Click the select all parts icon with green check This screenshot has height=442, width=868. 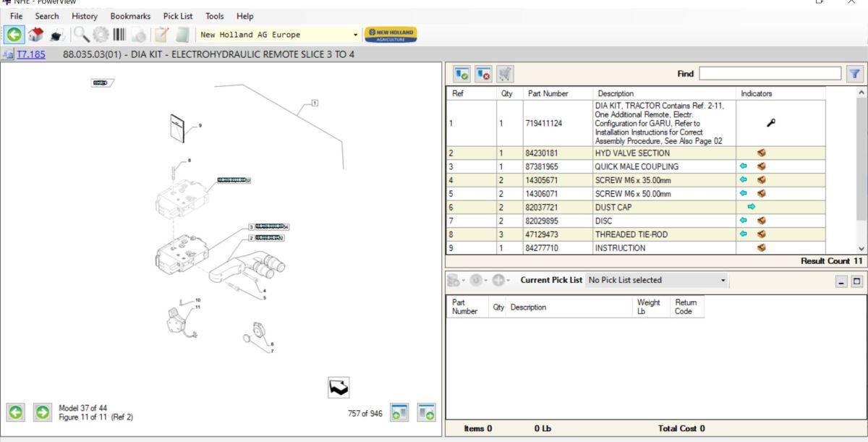point(461,73)
